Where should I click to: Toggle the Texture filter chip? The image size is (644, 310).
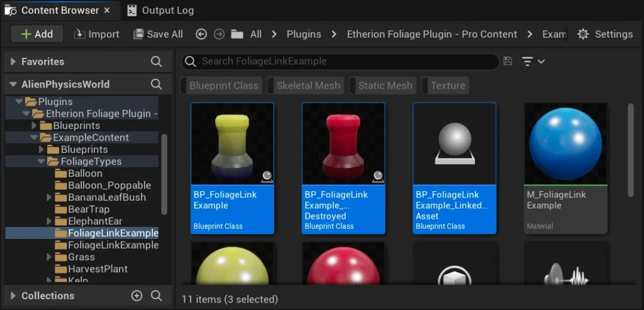447,86
